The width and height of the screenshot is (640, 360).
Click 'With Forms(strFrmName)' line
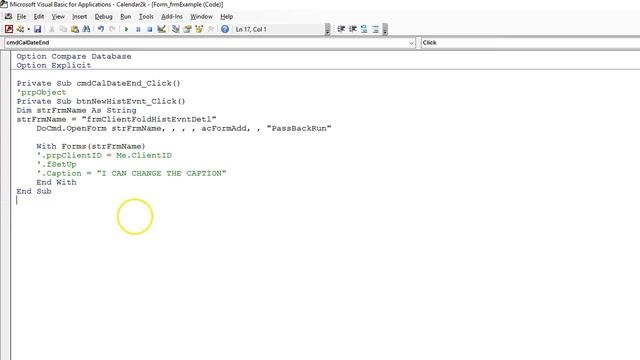click(x=91, y=146)
